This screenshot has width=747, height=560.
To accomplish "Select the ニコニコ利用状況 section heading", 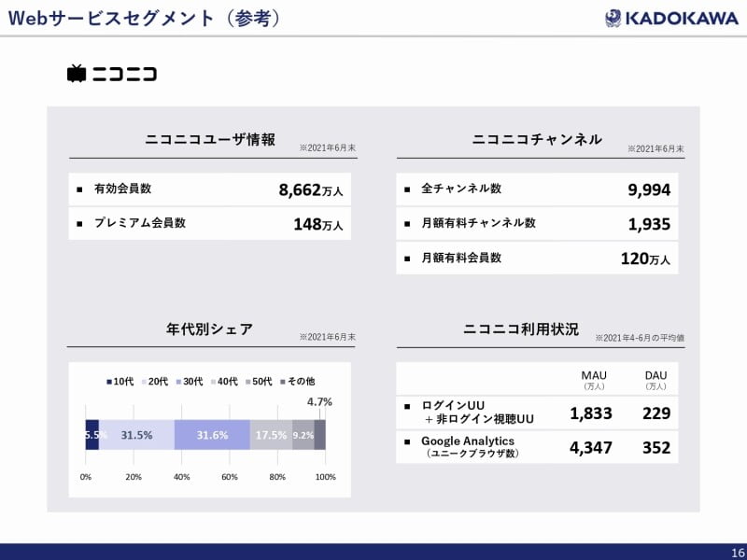I will pyautogui.click(x=521, y=329).
